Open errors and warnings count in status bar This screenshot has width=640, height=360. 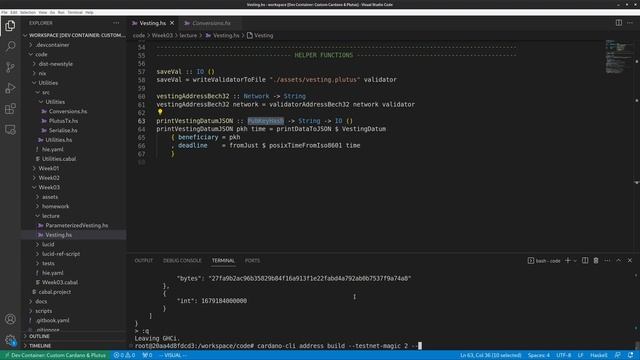pos(124,355)
